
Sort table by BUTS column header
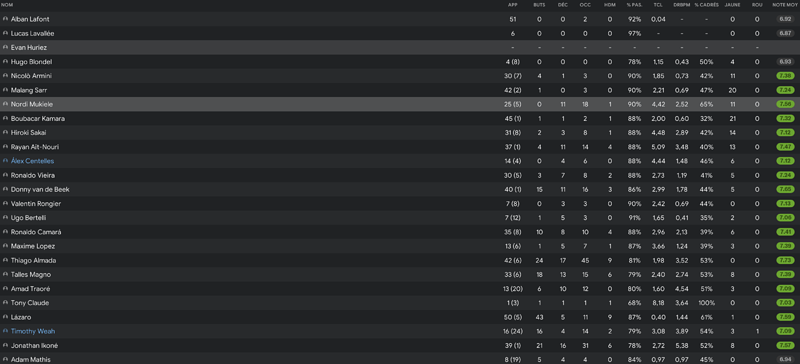539,5
